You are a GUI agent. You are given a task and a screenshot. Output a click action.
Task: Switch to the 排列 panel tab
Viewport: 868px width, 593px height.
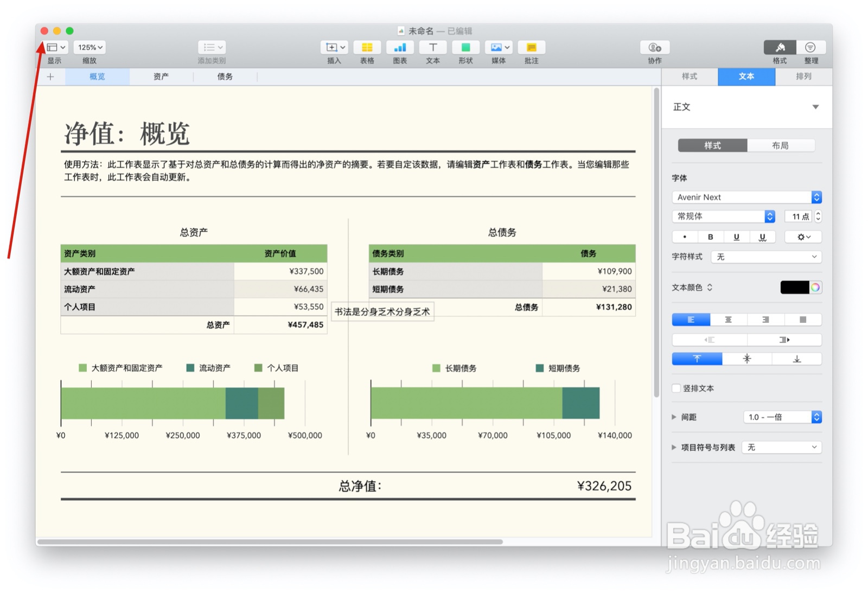tap(803, 76)
